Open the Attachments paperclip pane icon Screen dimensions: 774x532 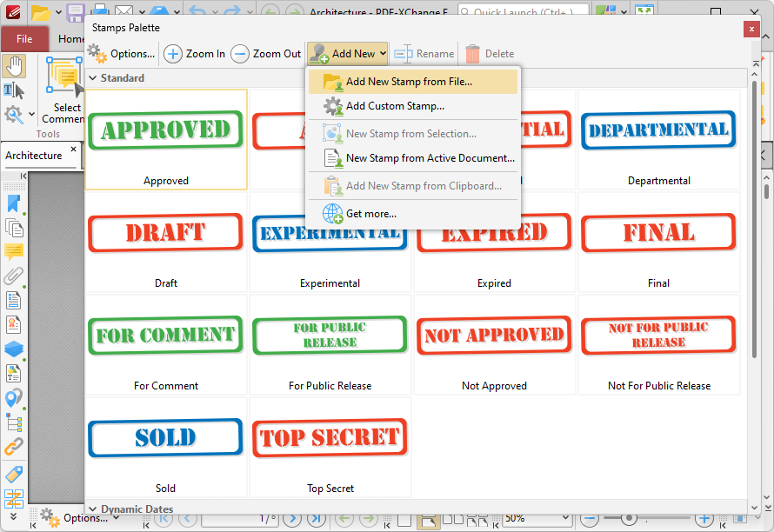[14, 276]
